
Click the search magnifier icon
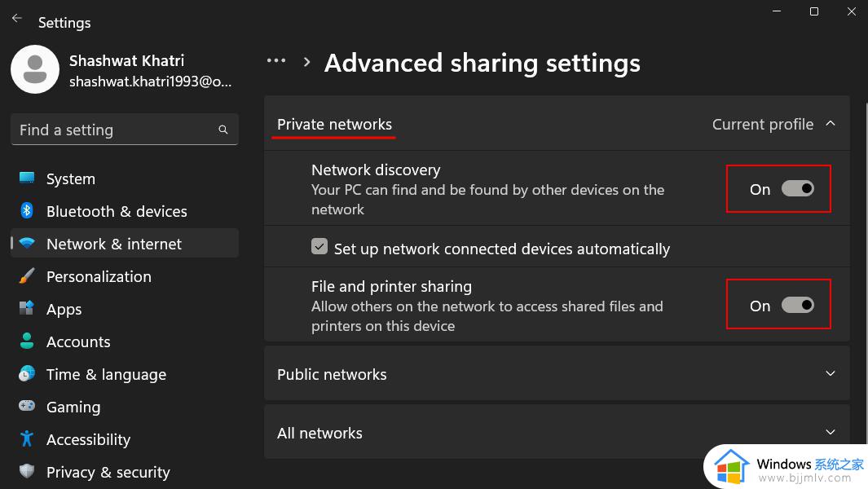[223, 130]
